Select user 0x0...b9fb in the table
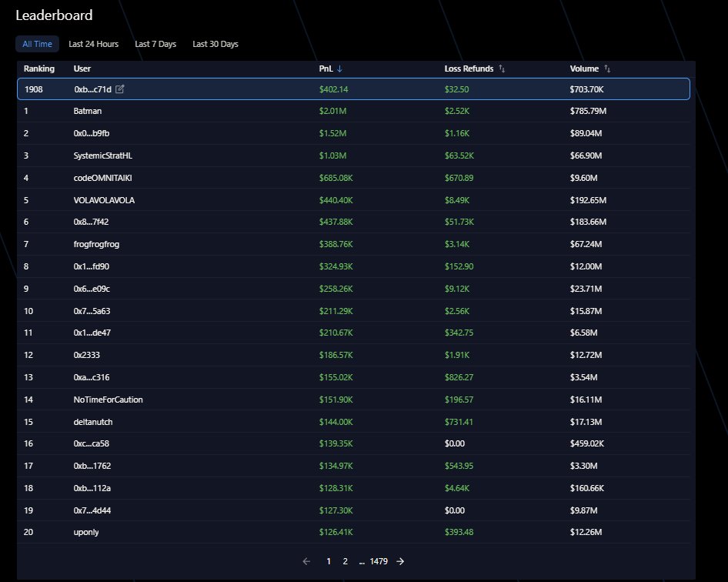This screenshot has height=582, width=728. [x=92, y=133]
